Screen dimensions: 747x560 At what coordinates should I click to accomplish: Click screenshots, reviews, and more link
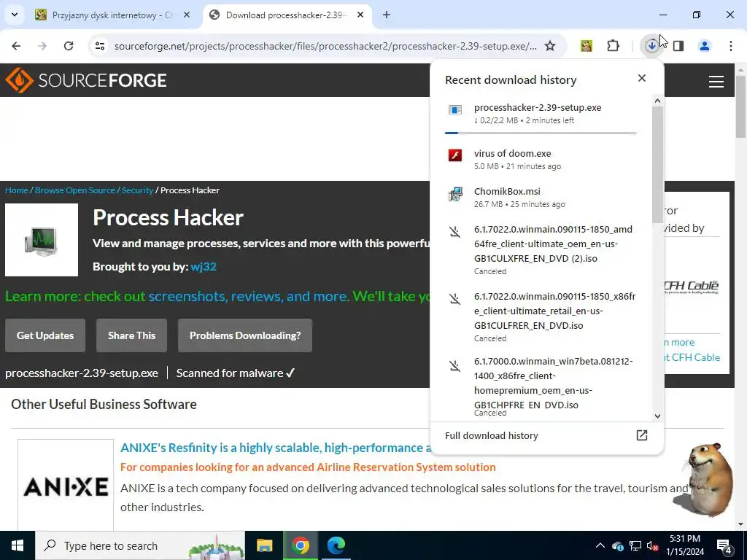click(x=247, y=296)
